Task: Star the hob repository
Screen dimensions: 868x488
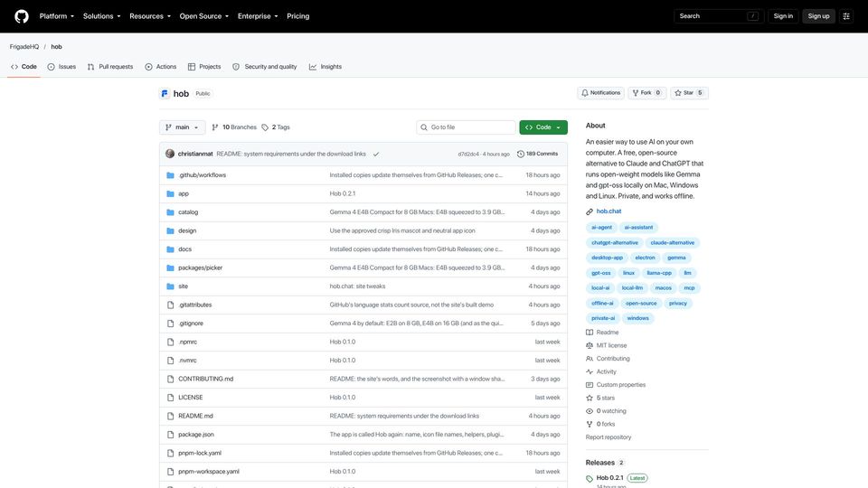Action: click(x=689, y=93)
